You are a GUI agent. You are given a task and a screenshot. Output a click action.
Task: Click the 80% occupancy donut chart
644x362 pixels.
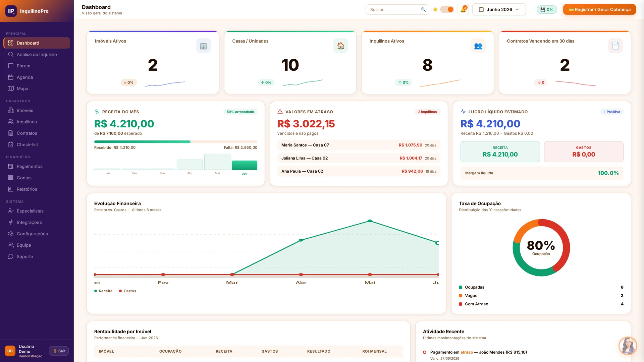pyautogui.click(x=541, y=248)
